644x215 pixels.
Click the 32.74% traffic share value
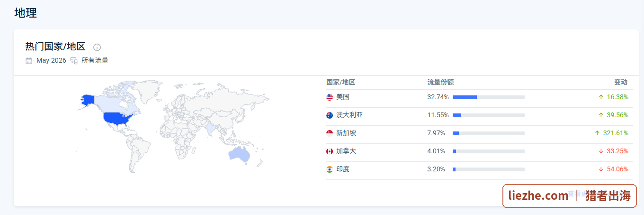[438, 97]
